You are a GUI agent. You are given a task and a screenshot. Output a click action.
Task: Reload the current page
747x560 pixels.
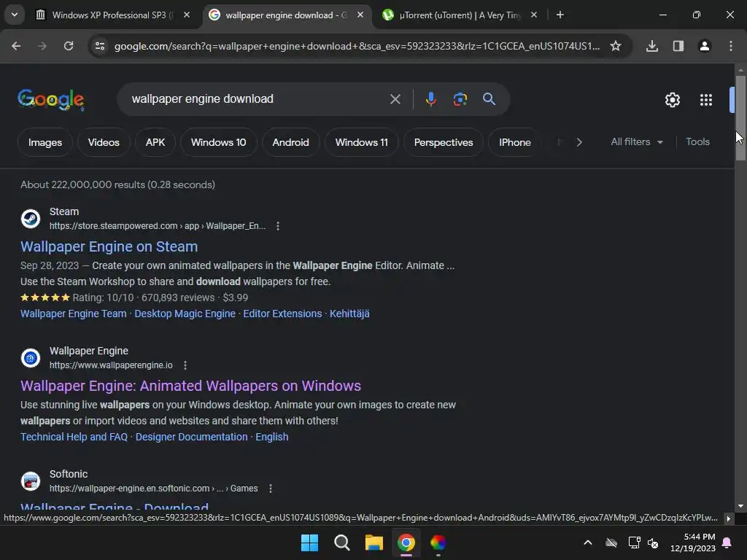tap(69, 46)
